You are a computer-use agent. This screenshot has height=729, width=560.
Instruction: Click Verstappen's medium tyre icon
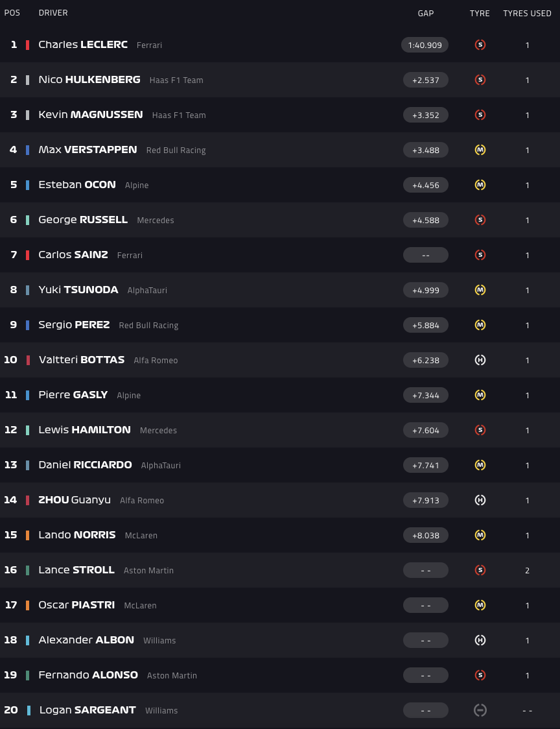click(480, 150)
